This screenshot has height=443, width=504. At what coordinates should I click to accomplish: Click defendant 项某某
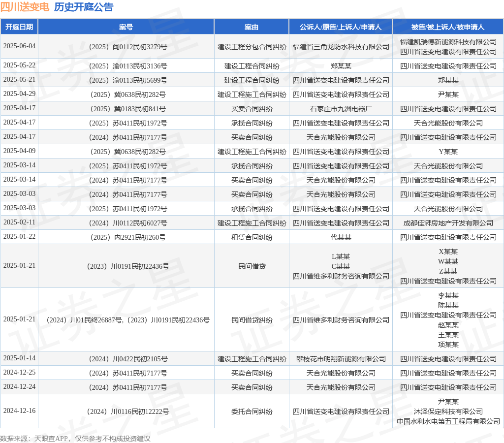[448, 345]
